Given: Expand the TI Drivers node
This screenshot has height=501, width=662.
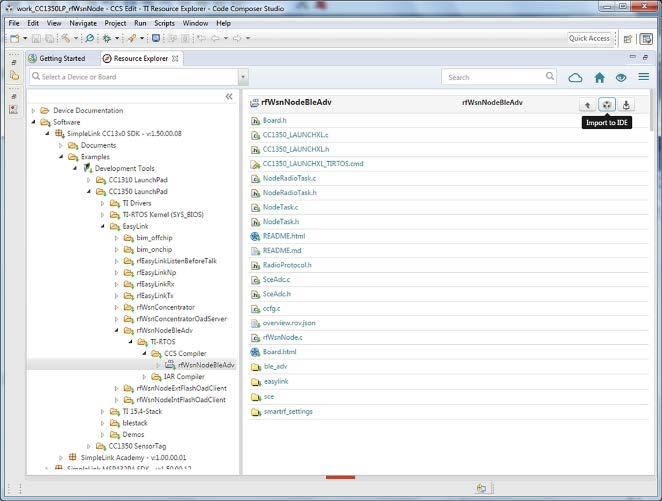Looking at the screenshot, I should (103, 203).
